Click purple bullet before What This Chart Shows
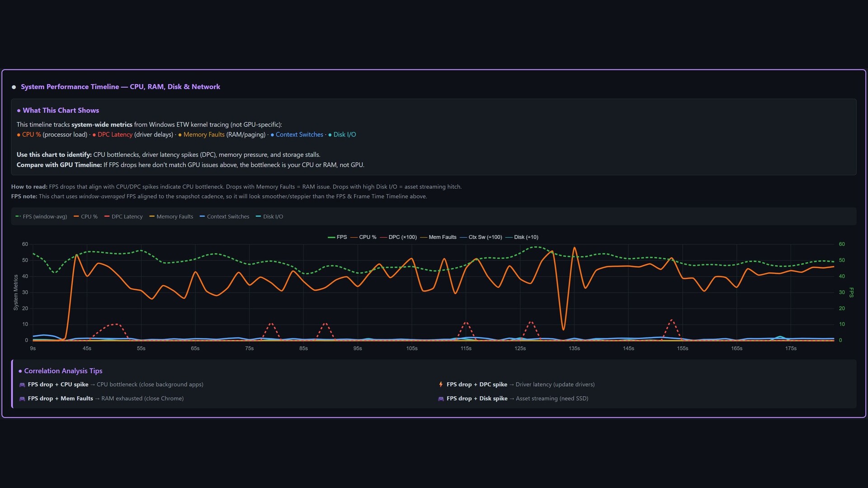 pos(19,111)
